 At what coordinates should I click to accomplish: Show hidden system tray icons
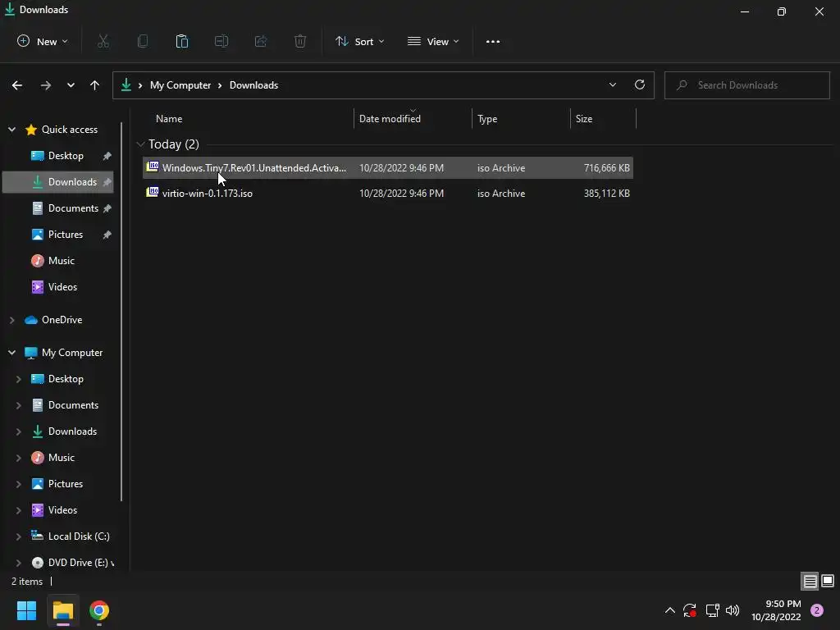669,610
